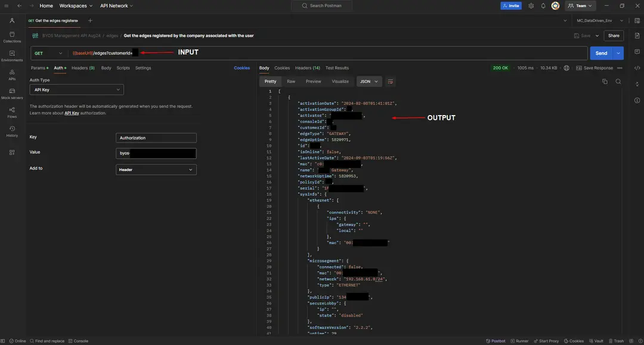Viewport: 644px width, 345px height.
Task: Toggle the response line wrap icon
Action: 390,82
